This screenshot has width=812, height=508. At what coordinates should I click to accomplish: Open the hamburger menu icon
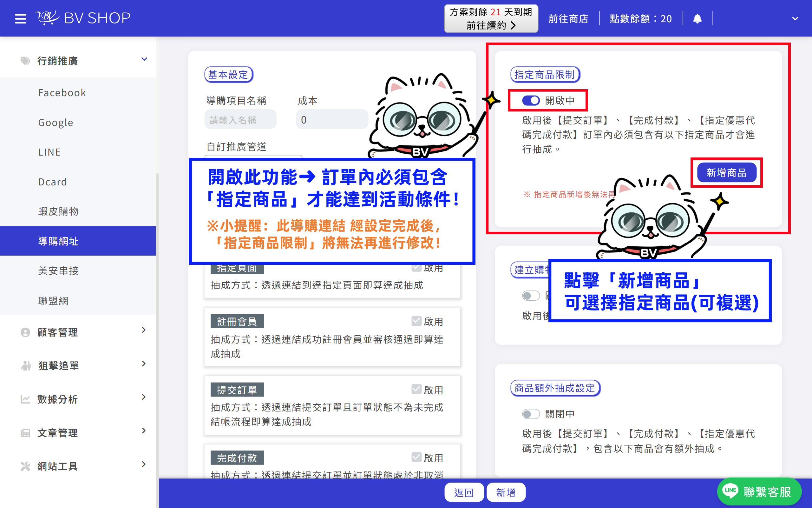coord(21,18)
